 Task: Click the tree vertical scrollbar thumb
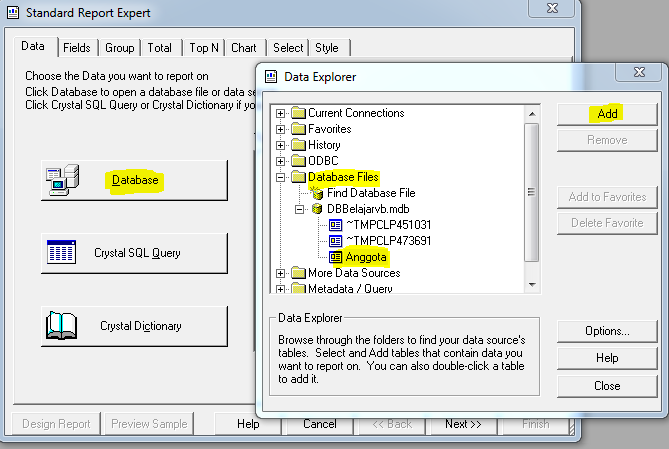pyautogui.click(x=532, y=192)
